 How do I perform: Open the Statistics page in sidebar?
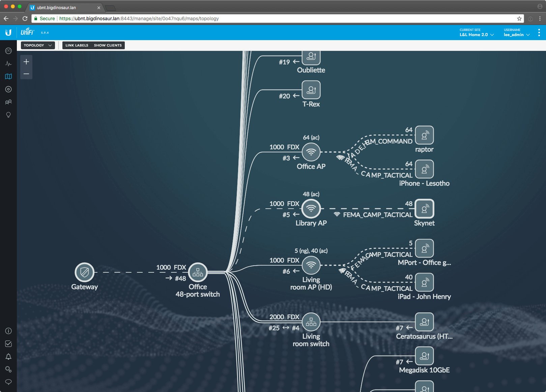(x=8, y=64)
